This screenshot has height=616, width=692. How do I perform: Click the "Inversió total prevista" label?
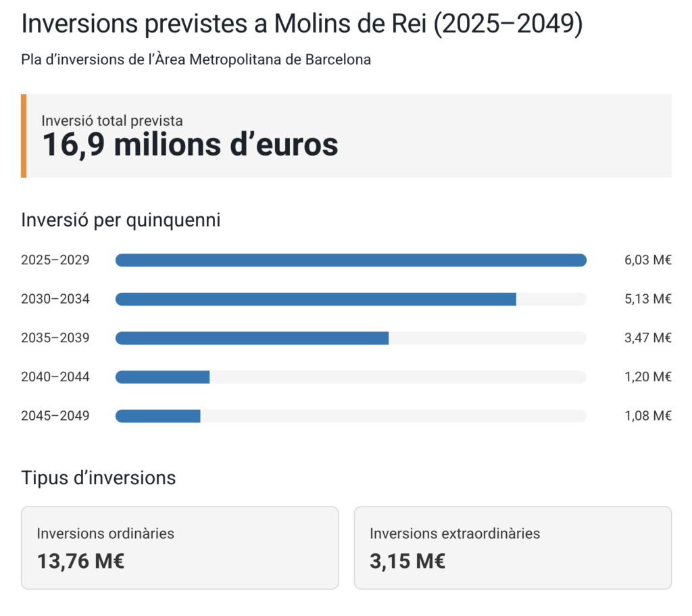click(x=112, y=120)
